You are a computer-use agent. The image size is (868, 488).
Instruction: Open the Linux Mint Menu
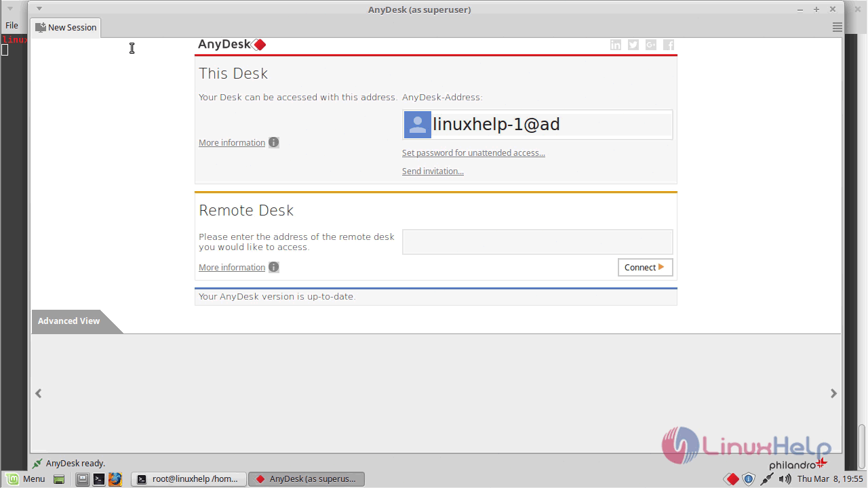coord(26,479)
